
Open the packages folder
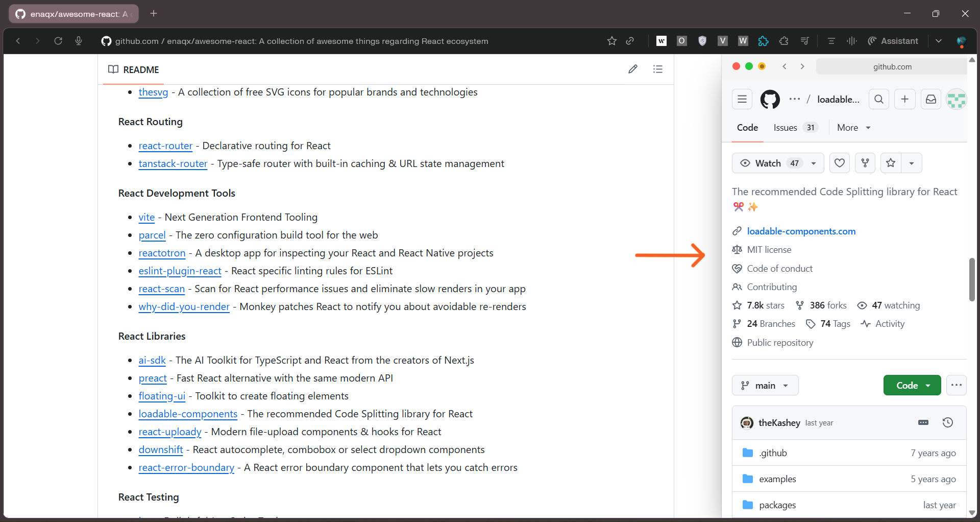(x=777, y=505)
